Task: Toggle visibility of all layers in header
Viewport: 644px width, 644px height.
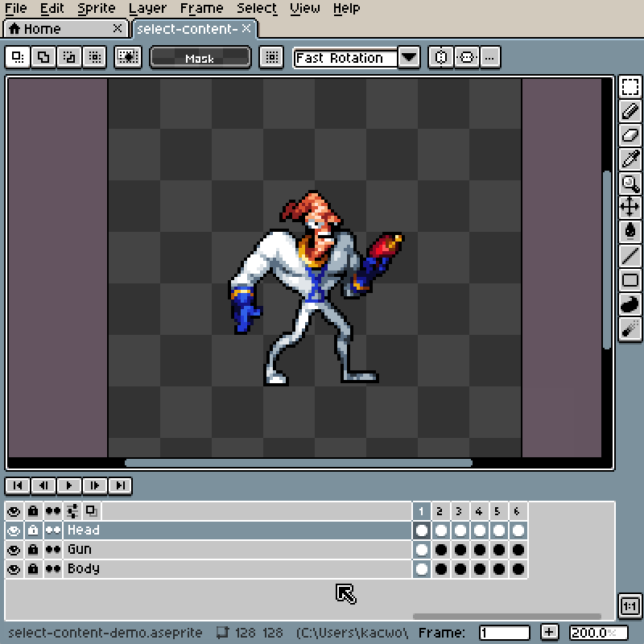Action: click(14, 511)
